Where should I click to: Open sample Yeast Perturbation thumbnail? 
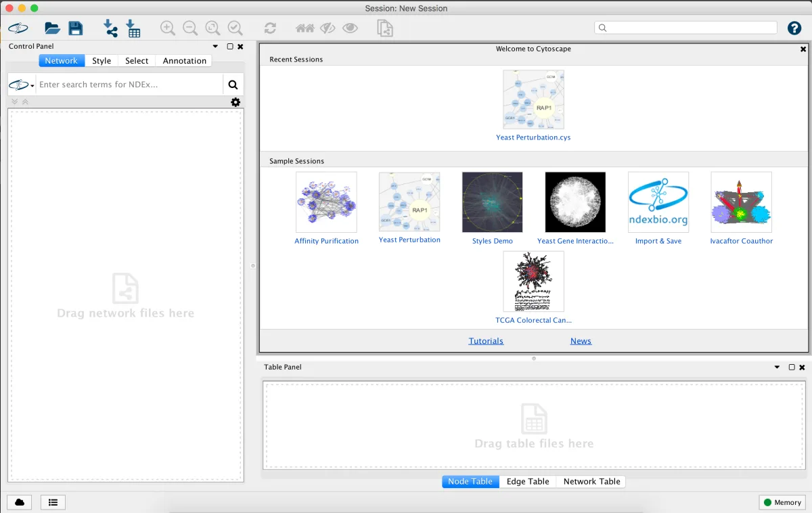(409, 202)
